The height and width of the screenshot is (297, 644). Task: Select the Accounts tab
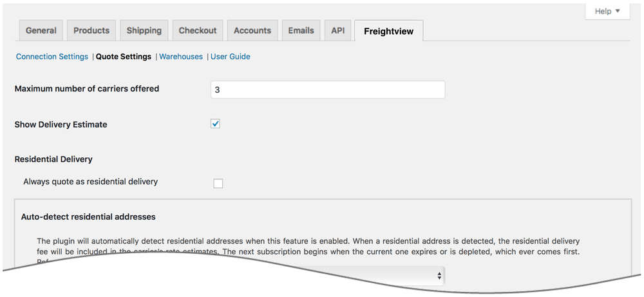click(x=252, y=30)
